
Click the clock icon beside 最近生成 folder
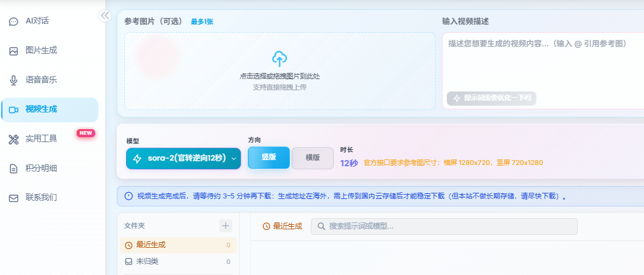click(129, 245)
